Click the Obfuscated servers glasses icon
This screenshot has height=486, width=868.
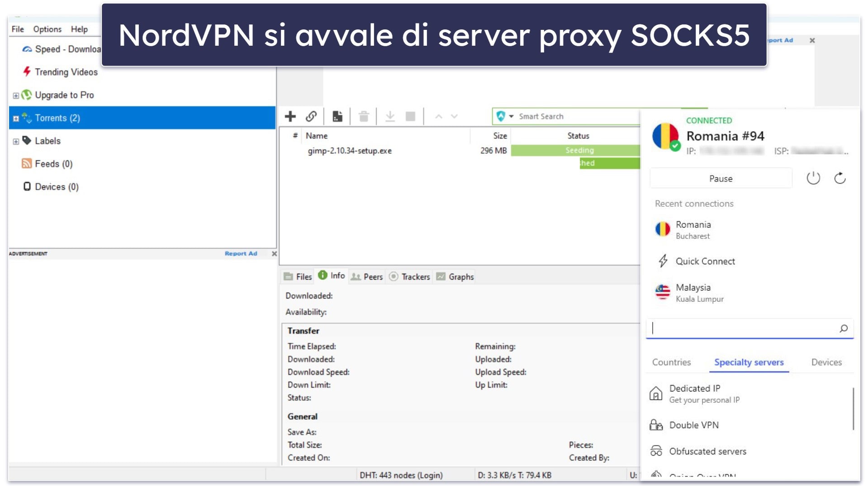[656, 451]
